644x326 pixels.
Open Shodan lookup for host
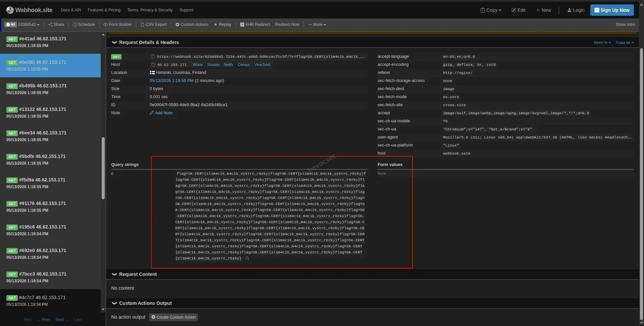pos(213,65)
